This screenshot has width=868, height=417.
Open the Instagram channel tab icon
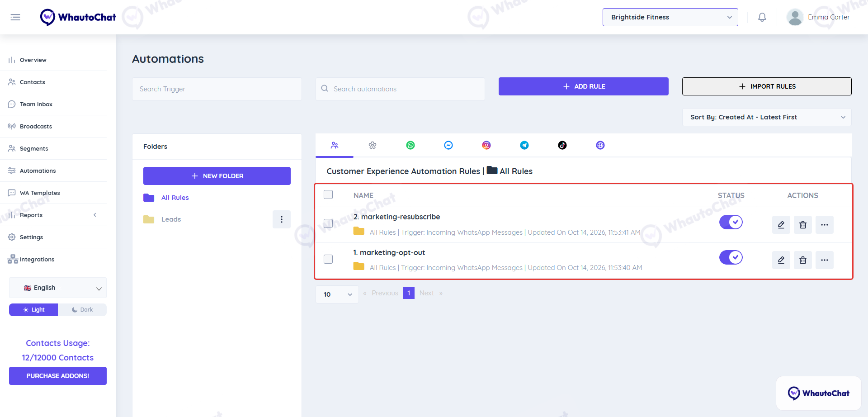(486, 145)
